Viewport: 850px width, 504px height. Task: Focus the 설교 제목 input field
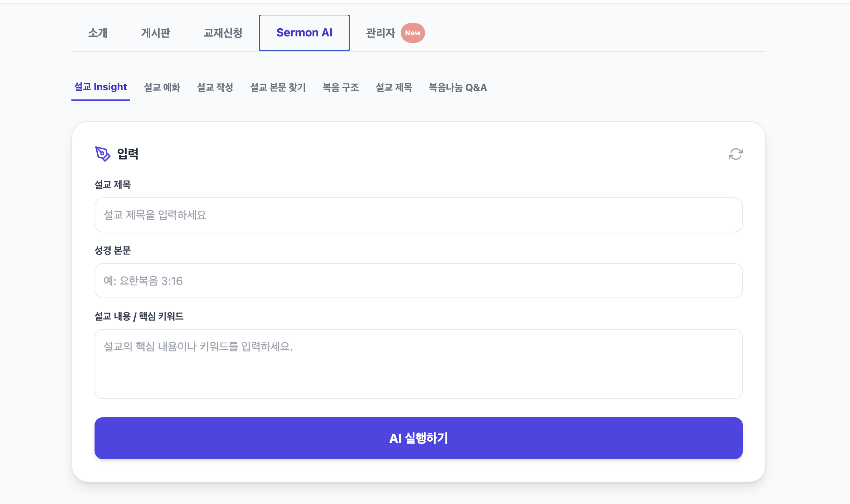click(x=418, y=215)
